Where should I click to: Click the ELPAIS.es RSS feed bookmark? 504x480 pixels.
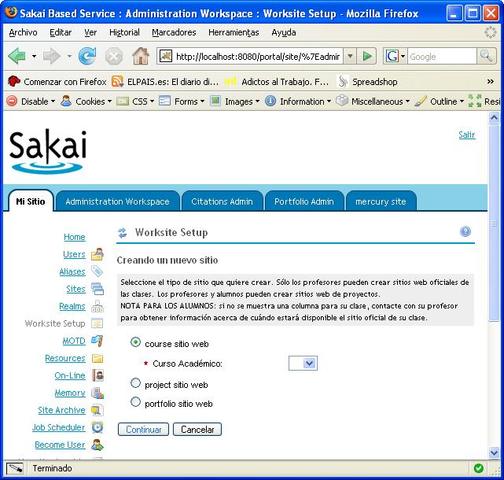click(x=165, y=82)
